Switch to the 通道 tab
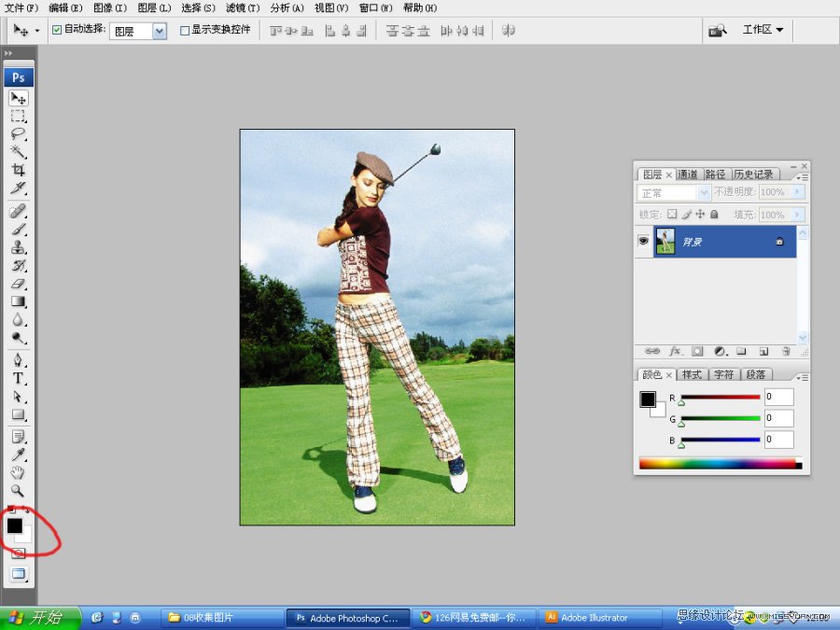 pyautogui.click(x=688, y=175)
